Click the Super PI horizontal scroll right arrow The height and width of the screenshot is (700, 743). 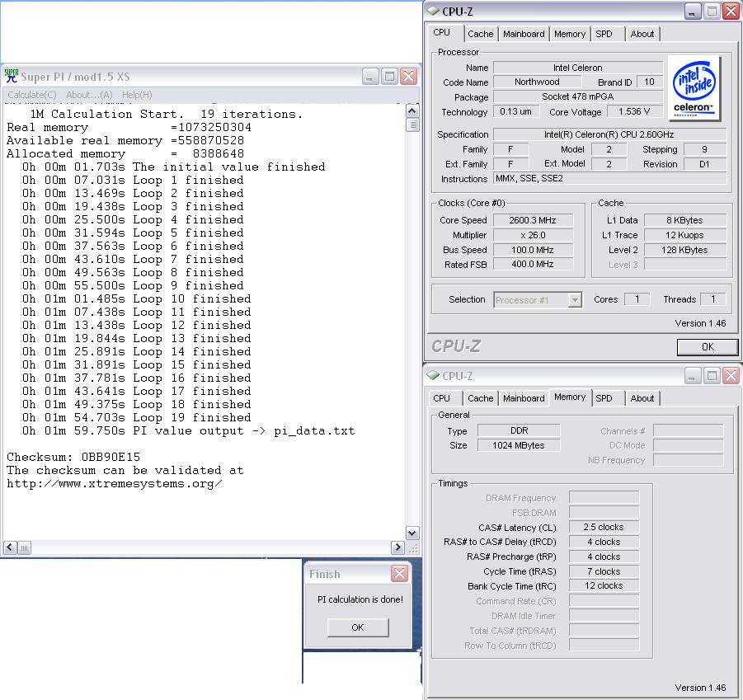pyautogui.click(x=397, y=548)
